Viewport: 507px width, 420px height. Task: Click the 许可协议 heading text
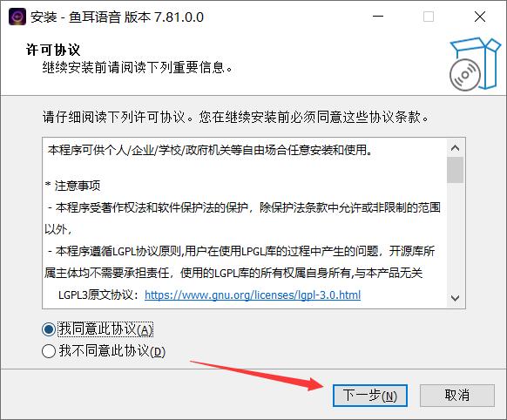click(x=53, y=50)
